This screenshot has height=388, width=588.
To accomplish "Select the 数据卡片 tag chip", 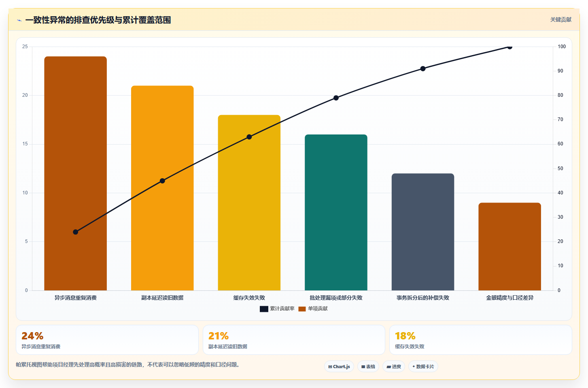I will tap(423, 367).
